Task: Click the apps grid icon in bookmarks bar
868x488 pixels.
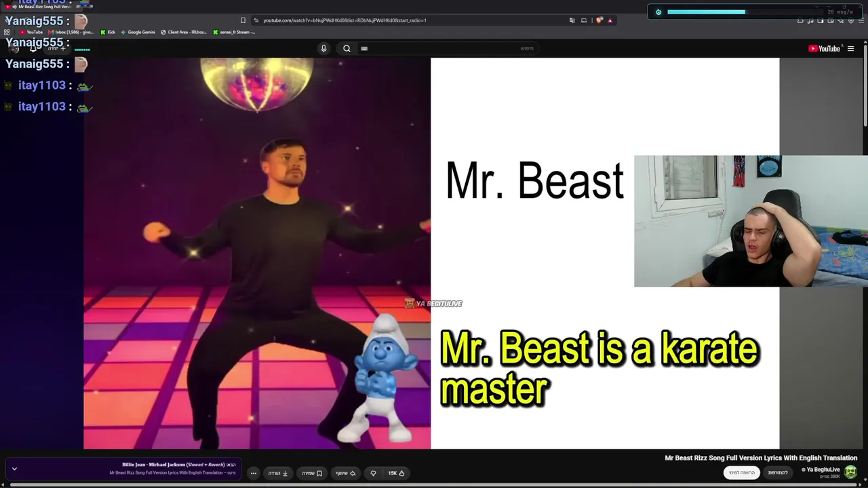Action: (7, 32)
